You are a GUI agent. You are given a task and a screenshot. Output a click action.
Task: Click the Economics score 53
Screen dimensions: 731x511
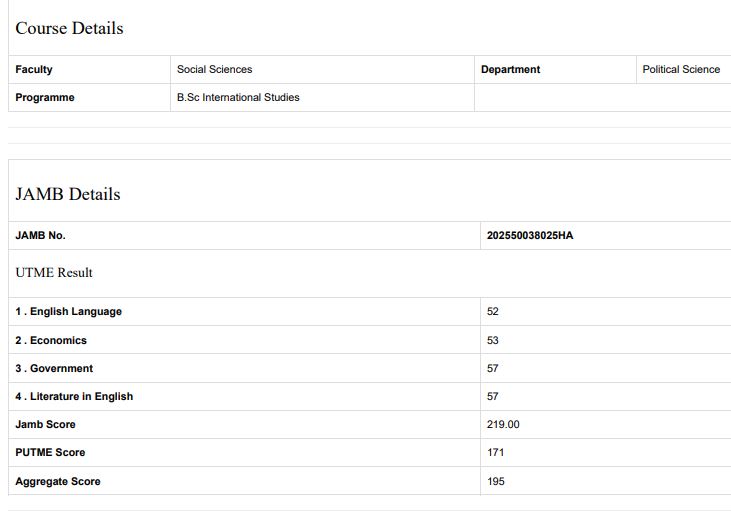tap(493, 341)
